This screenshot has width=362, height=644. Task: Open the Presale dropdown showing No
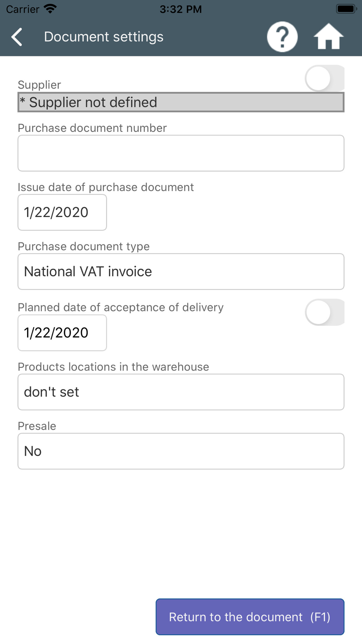pos(181,451)
